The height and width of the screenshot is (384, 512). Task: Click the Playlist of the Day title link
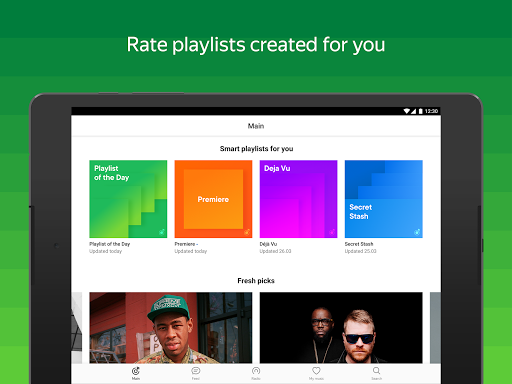[x=110, y=244]
